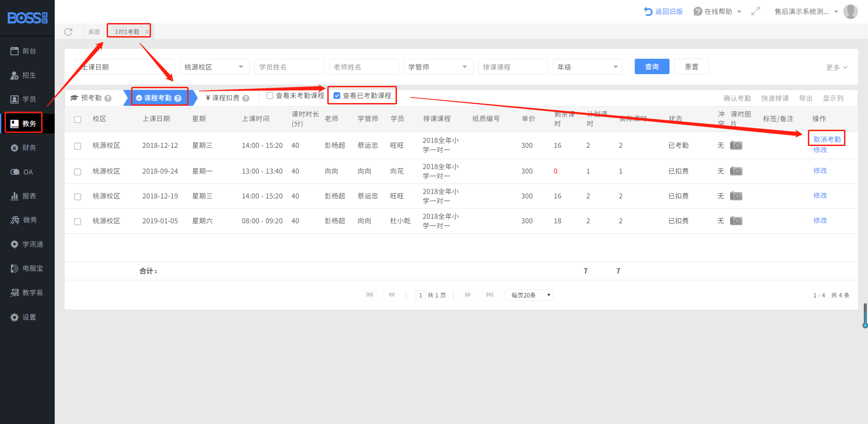
Task: Switch to the 桌面 tab
Action: pos(94,32)
